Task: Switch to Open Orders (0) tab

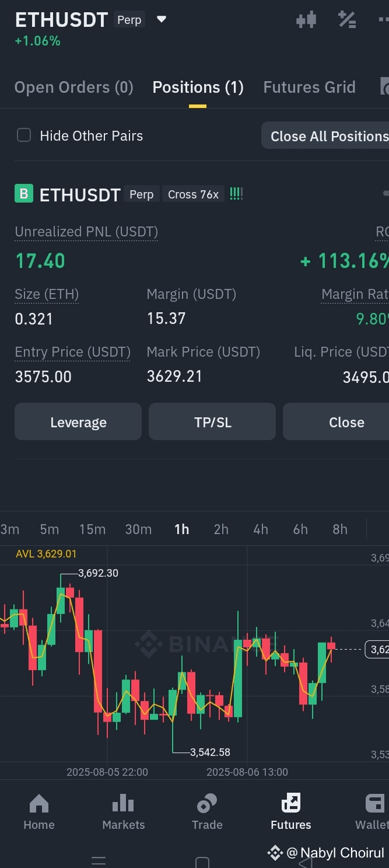Action: tap(74, 88)
